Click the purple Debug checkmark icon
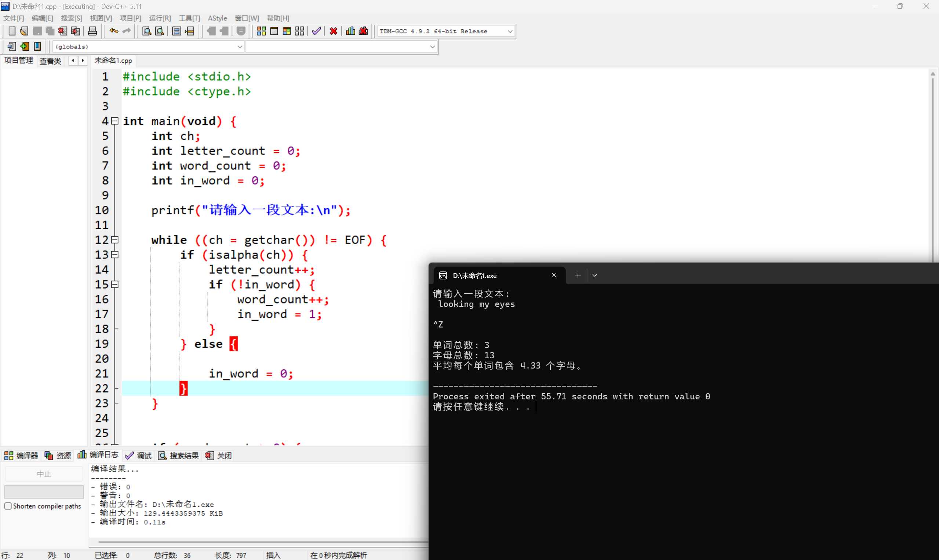 tap(316, 31)
